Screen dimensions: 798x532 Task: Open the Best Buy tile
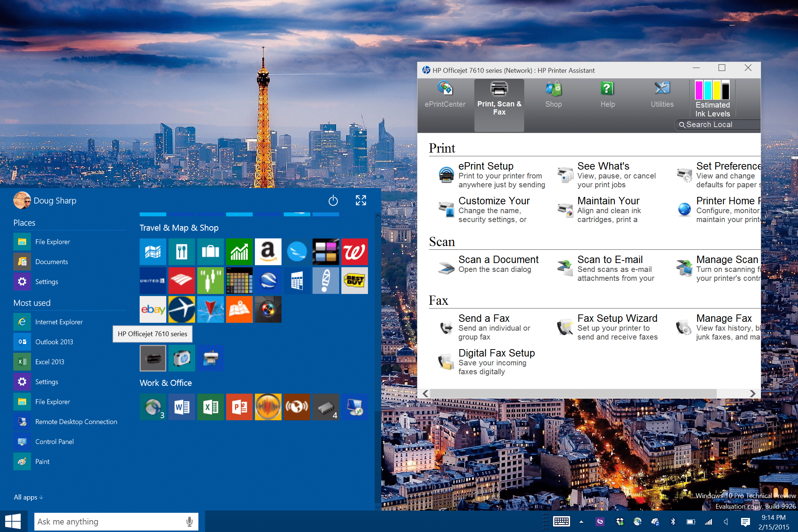pyautogui.click(x=354, y=280)
